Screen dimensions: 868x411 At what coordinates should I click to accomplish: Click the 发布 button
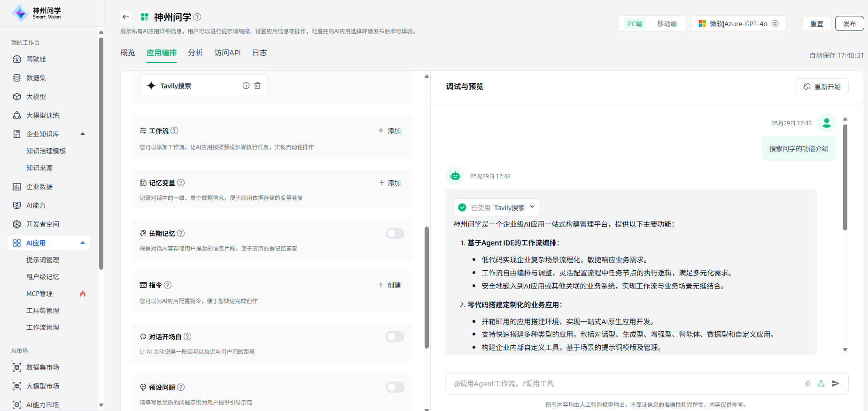850,23
